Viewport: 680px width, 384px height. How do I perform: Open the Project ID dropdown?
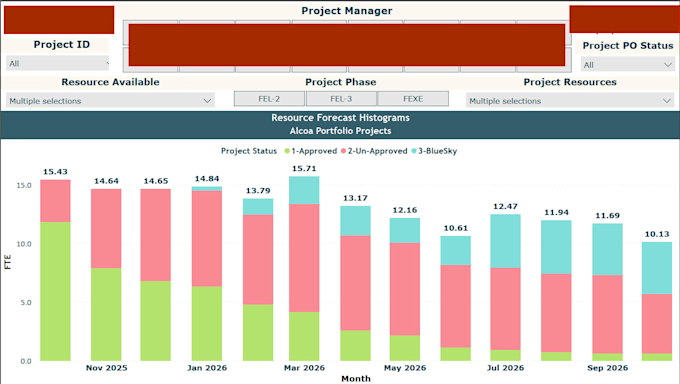57,63
